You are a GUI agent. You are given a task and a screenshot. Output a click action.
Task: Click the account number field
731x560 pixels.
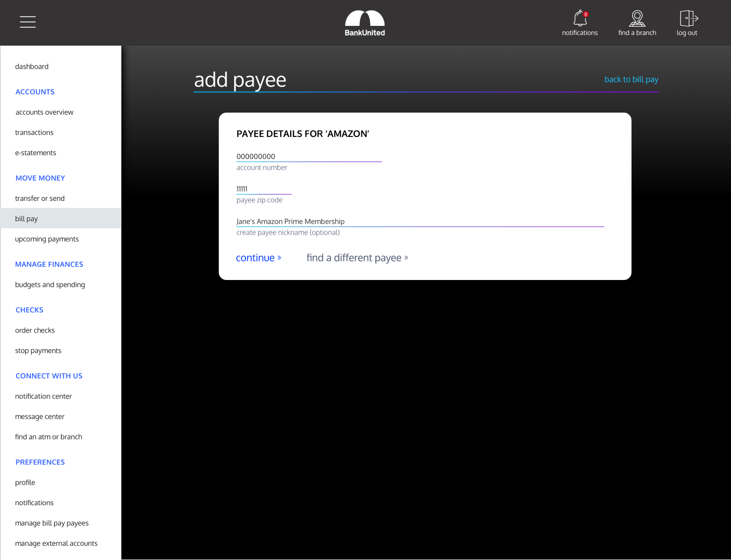[x=309, y=156]
